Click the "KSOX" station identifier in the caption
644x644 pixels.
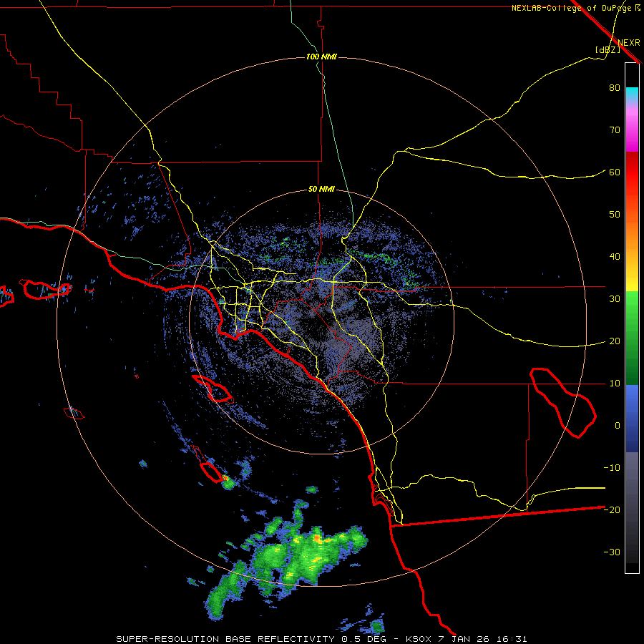pos(419,639)
